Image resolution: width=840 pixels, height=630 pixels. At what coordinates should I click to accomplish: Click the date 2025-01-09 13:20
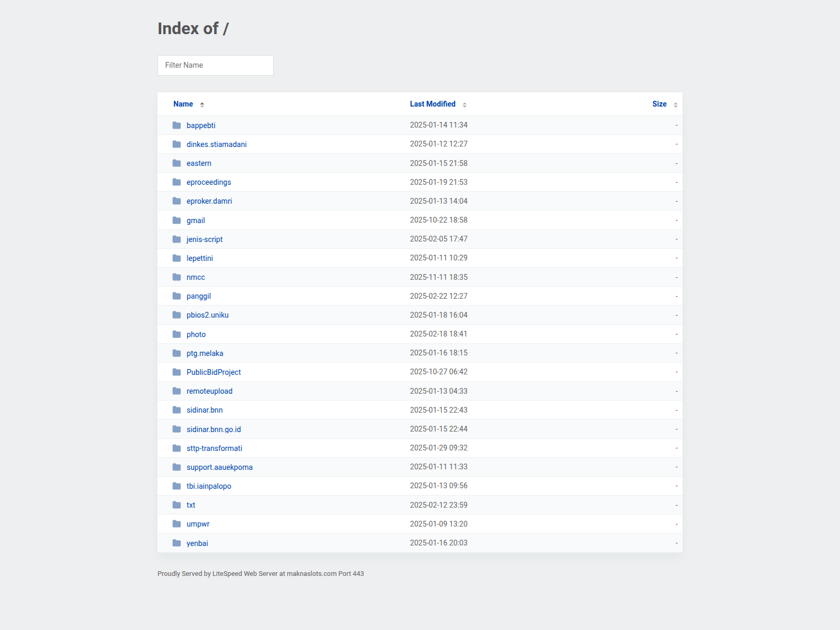(439, 524)
